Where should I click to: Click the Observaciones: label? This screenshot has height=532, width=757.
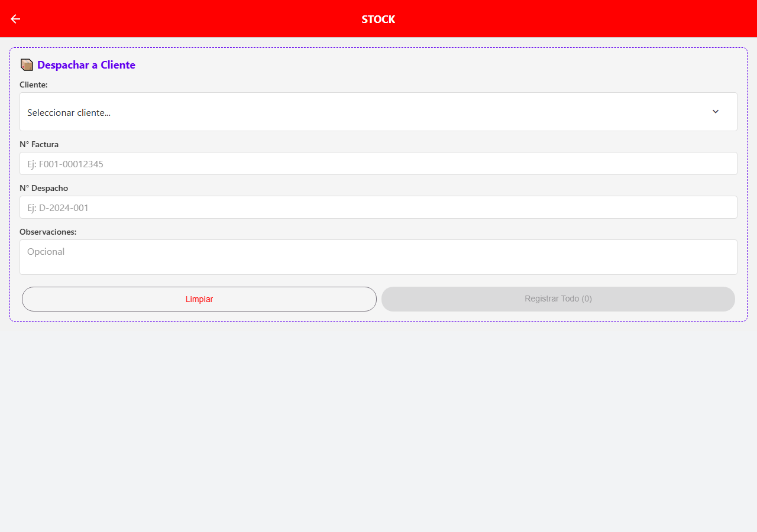[x=48, y=232]
